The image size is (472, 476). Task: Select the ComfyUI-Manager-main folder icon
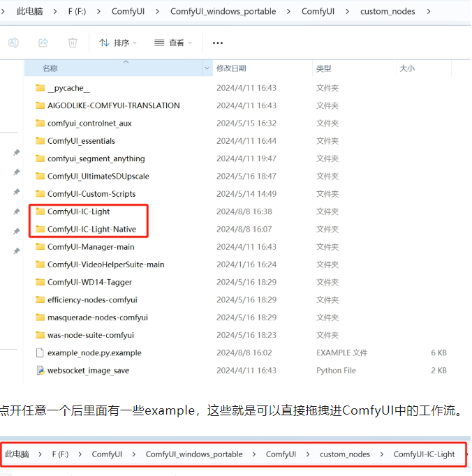(40, 246)
